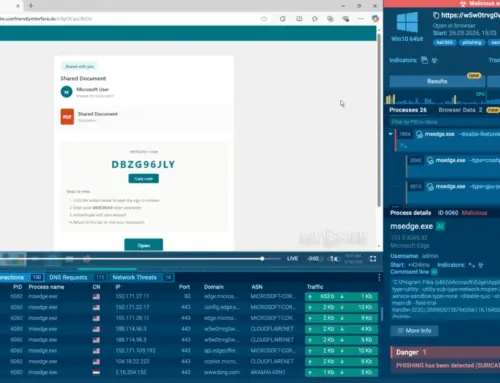Click the orange PDF icon on the page

[67, 117]
